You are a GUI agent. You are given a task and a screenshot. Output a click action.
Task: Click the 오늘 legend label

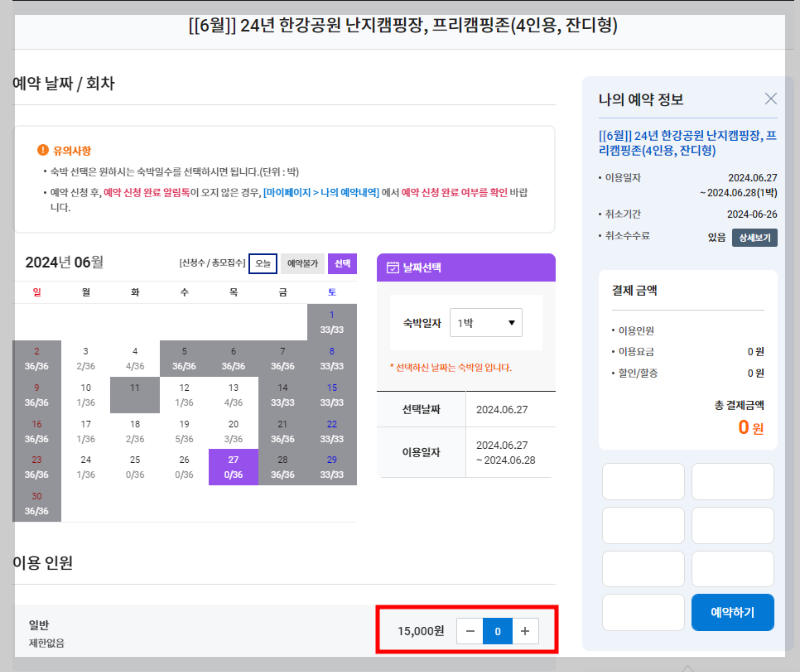(263, 263)
